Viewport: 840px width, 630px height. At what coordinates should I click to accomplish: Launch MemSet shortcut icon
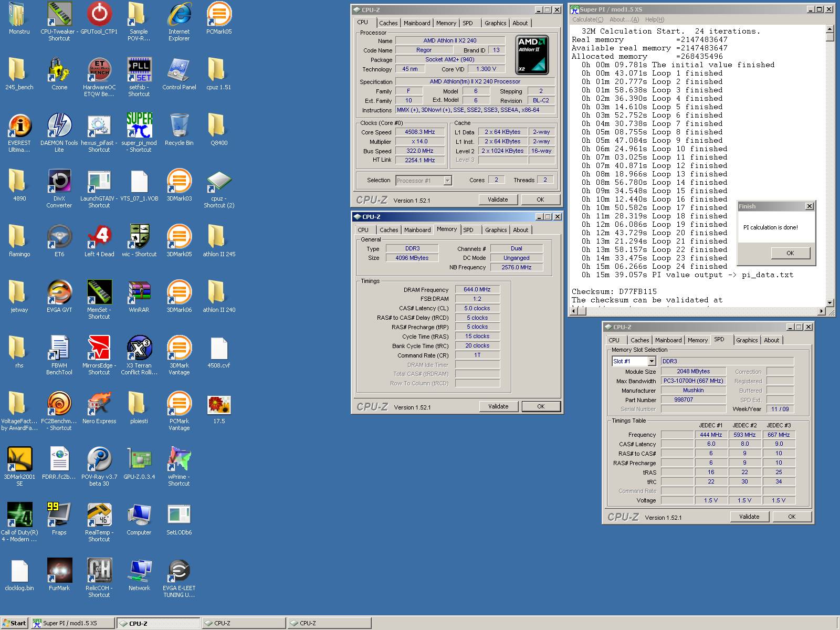coord(99,293)
